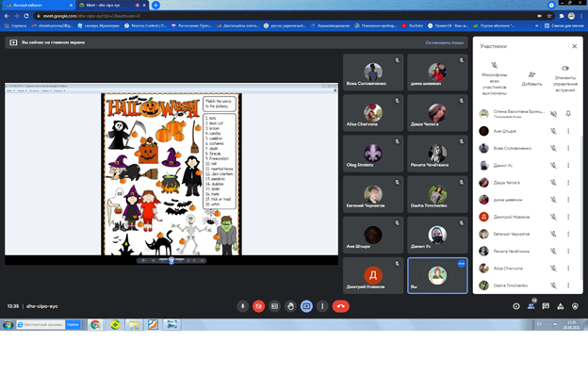588x392 pixels.
Task: Go back in browser history
Action: (7, 16)
